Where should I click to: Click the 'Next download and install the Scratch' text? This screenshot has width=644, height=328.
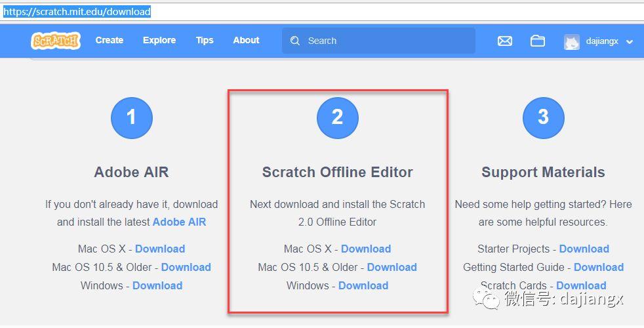click(338, 204)
